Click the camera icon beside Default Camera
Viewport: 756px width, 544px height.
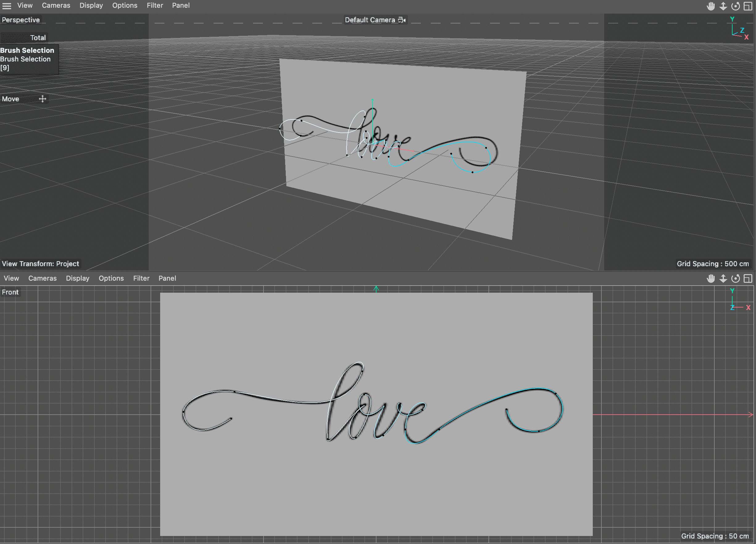402,20
